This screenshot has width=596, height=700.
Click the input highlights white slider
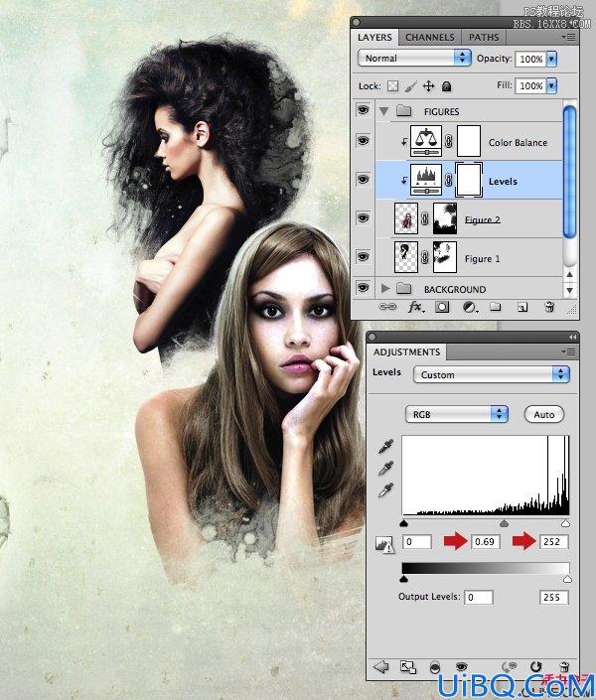565,523
